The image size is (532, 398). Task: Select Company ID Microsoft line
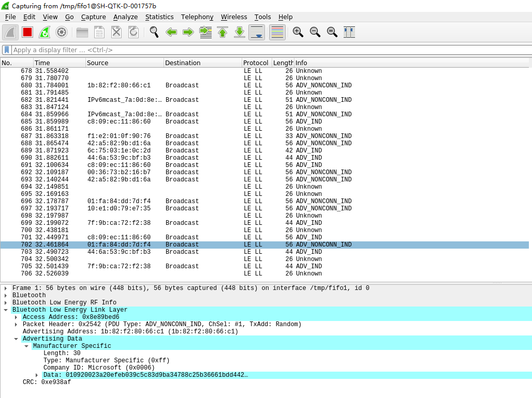[99, 368]
